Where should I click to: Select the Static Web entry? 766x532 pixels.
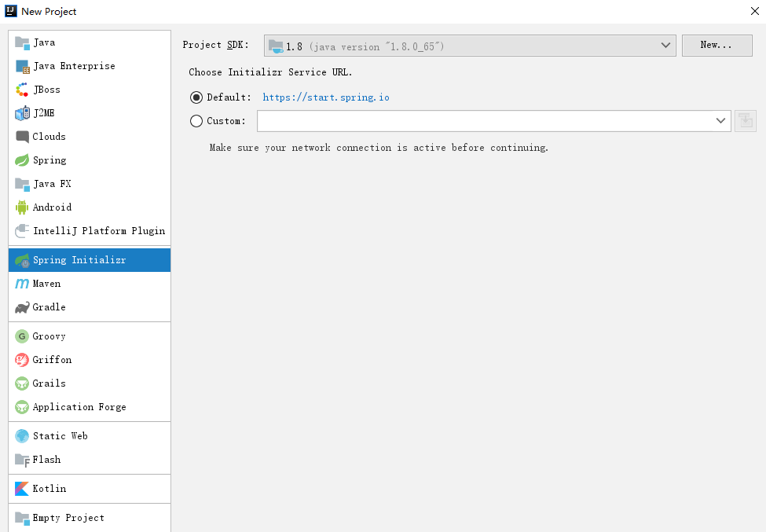click(x=90, y=436)
